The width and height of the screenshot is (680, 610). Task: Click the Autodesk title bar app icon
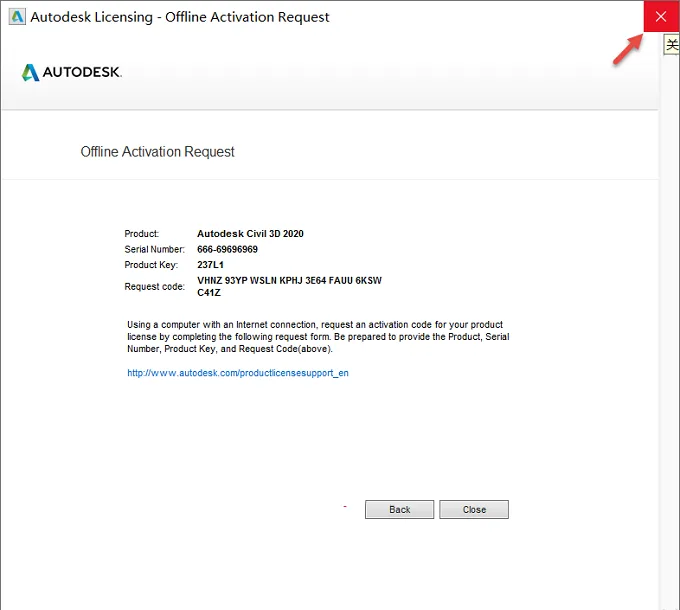pos(17,17)
